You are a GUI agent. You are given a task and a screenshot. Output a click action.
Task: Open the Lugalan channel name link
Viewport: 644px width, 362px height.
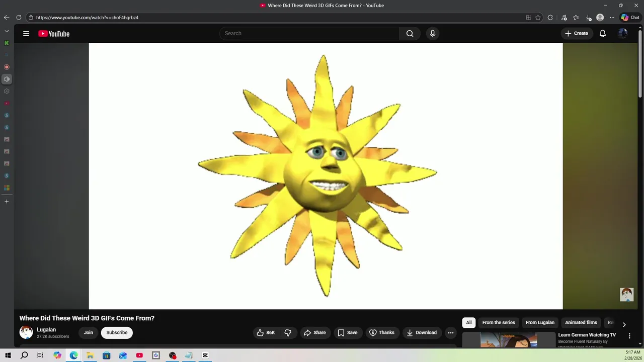(46, 330)
